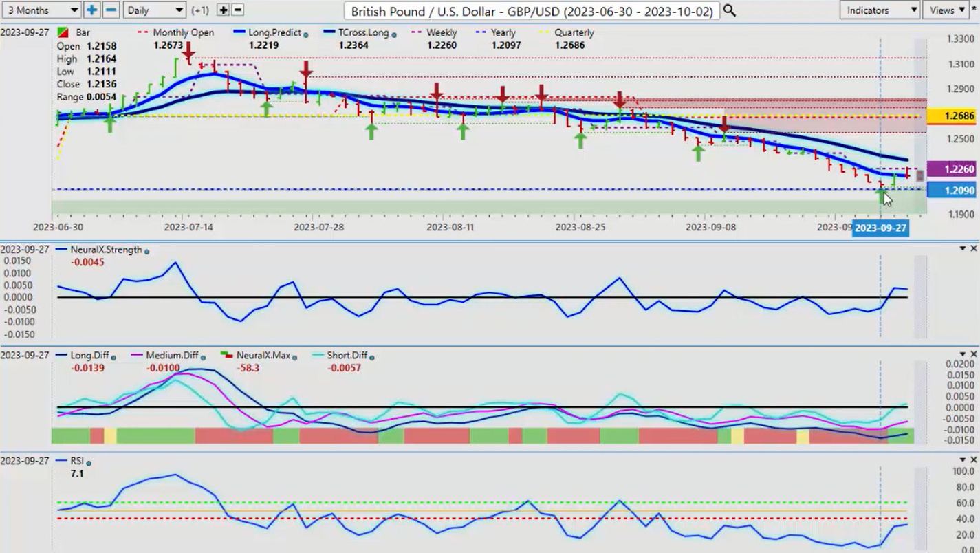Click the GBP/USD symbol title field

click(532, 11)
